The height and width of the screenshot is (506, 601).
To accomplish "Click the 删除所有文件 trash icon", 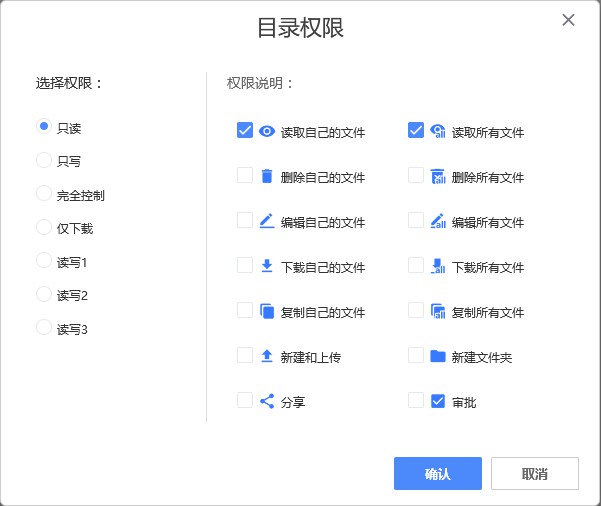I will point(438,176).
